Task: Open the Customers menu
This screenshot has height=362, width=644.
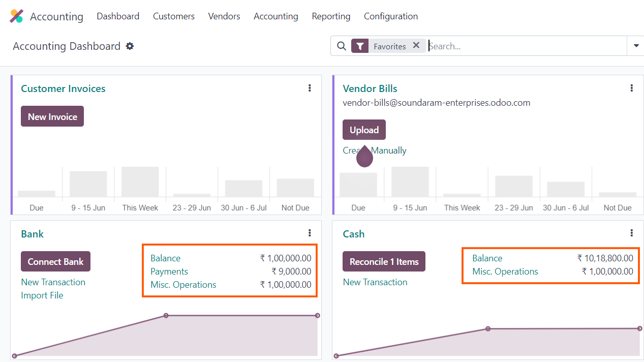Action: tap(174, 16)
